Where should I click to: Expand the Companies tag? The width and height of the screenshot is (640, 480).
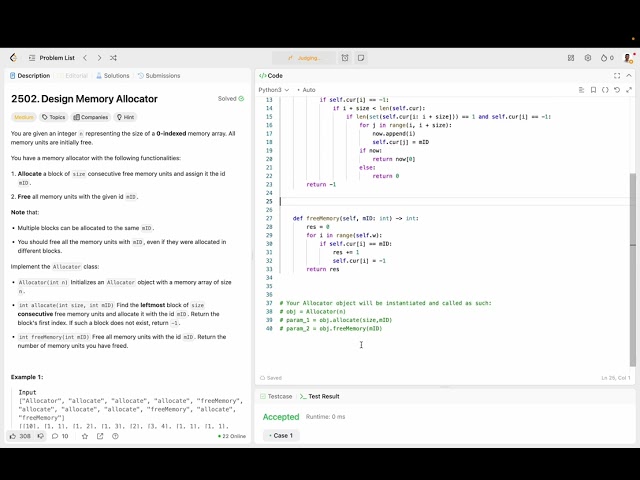tap(91, 117)
